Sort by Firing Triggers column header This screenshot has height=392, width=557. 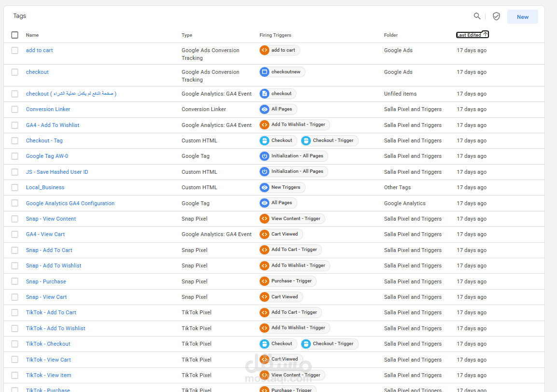tap(275, 35)
